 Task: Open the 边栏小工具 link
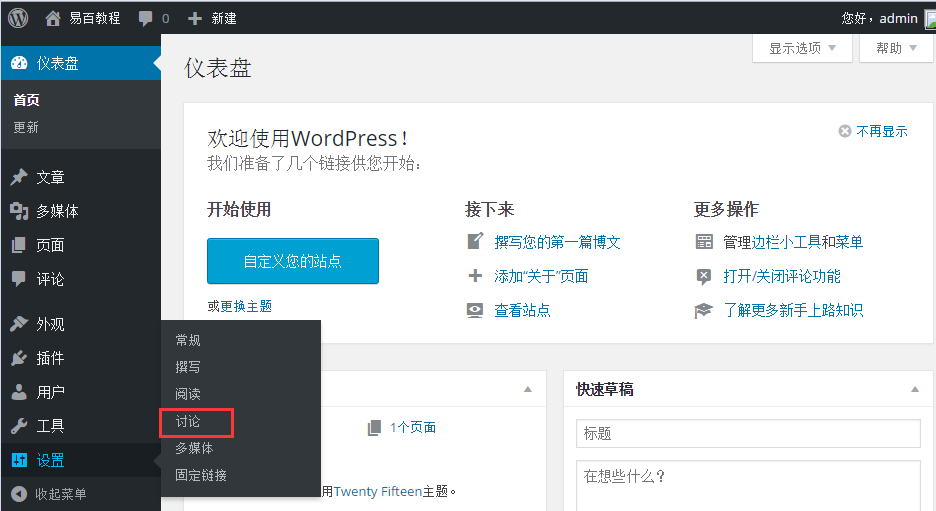[x=786, y=242]
